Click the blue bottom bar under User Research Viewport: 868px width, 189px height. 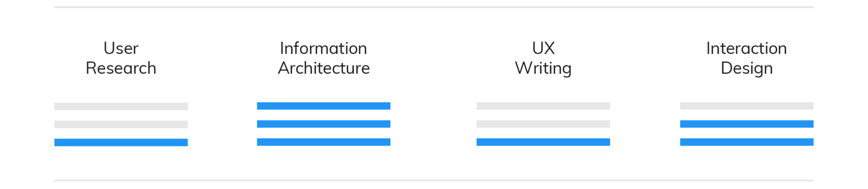point(121,142)
